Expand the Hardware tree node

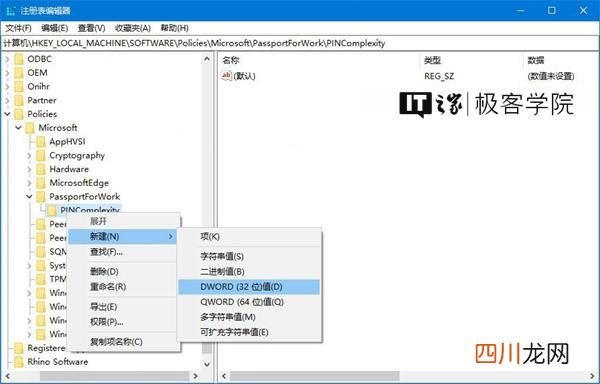click(29, 169)
